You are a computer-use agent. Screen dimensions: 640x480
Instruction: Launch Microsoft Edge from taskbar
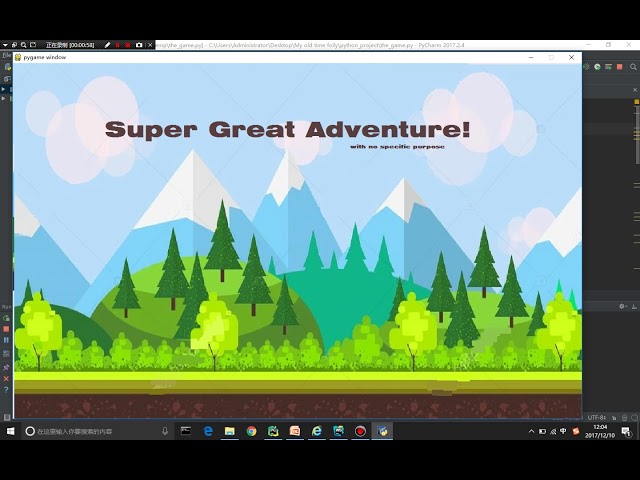(x=208, y=431)
